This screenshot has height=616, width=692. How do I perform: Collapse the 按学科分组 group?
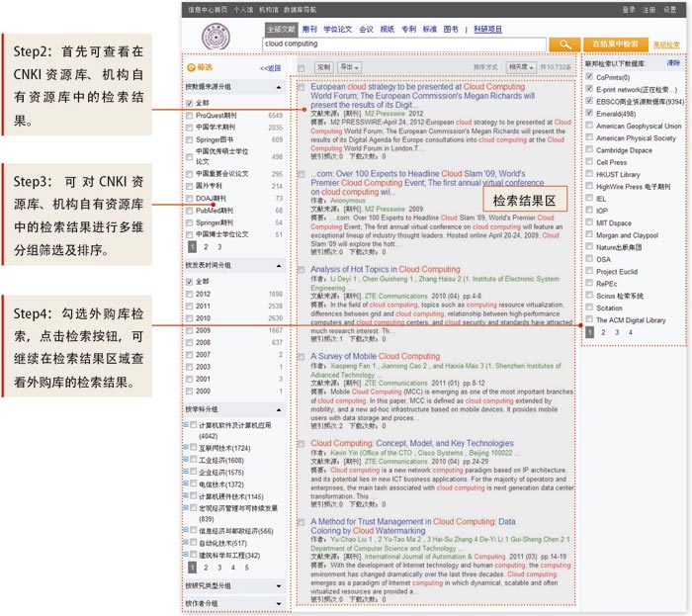[279, 410]
